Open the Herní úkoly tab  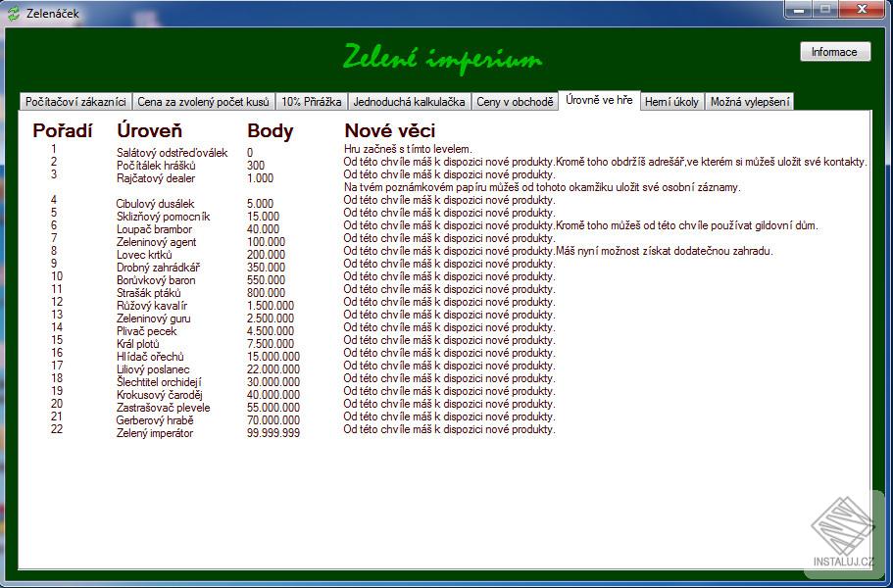click(672, 102)
